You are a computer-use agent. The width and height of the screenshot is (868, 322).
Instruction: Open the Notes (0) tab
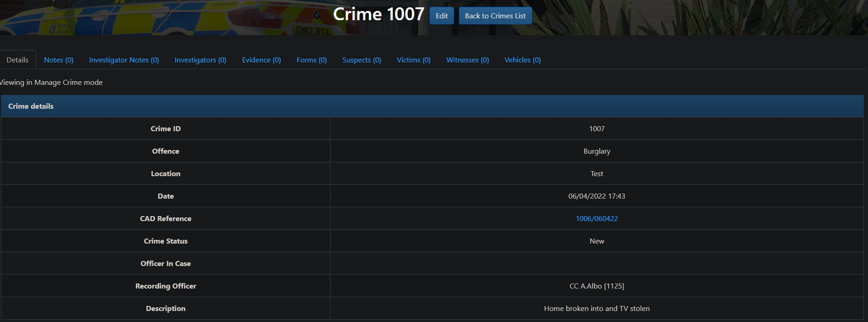pos(59,60)
